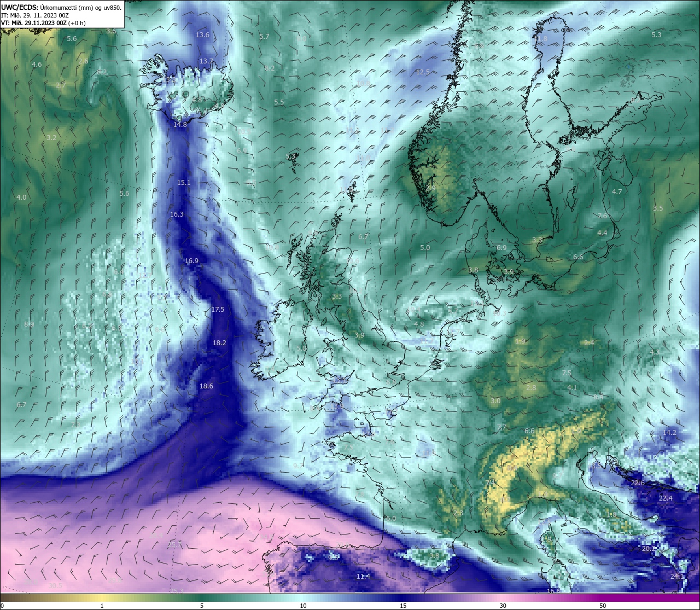Click the IT: Mið. 29. 11. 2023 00Z line
Screen dimensions: 700x610
(35, 15)
